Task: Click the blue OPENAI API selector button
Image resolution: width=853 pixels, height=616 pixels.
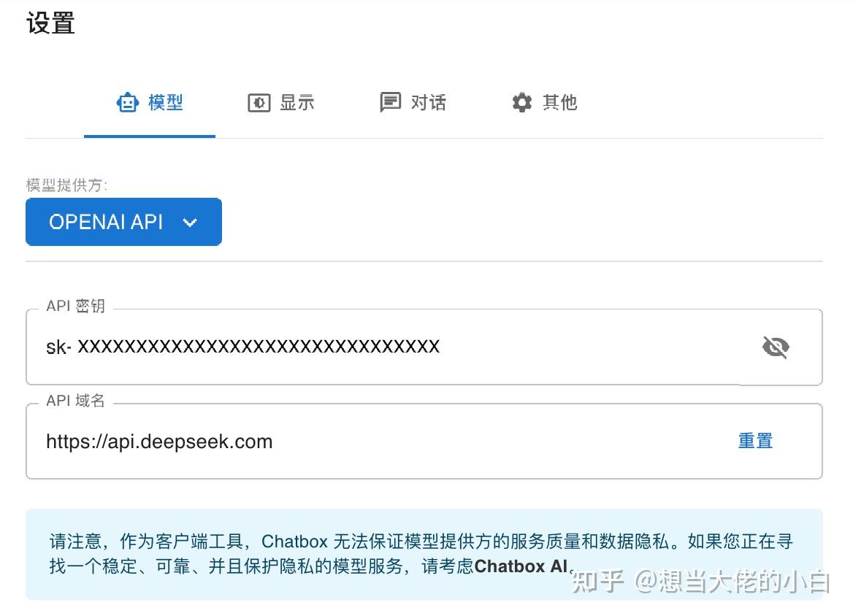Action: 123,222
